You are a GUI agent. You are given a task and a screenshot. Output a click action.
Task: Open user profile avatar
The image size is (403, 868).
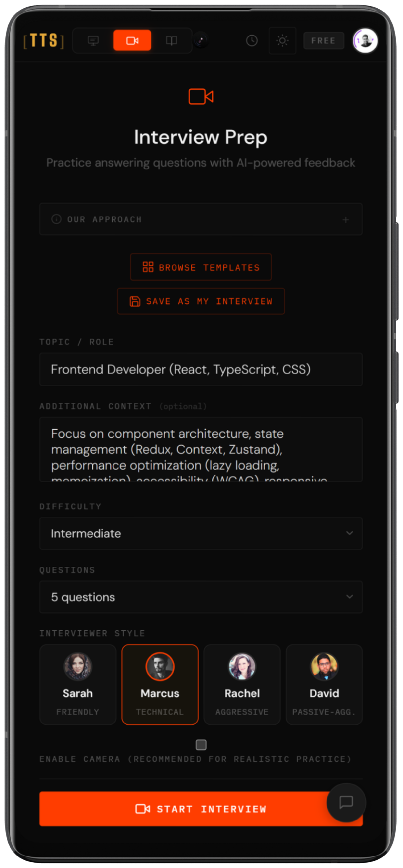click(x=365, y=41)
